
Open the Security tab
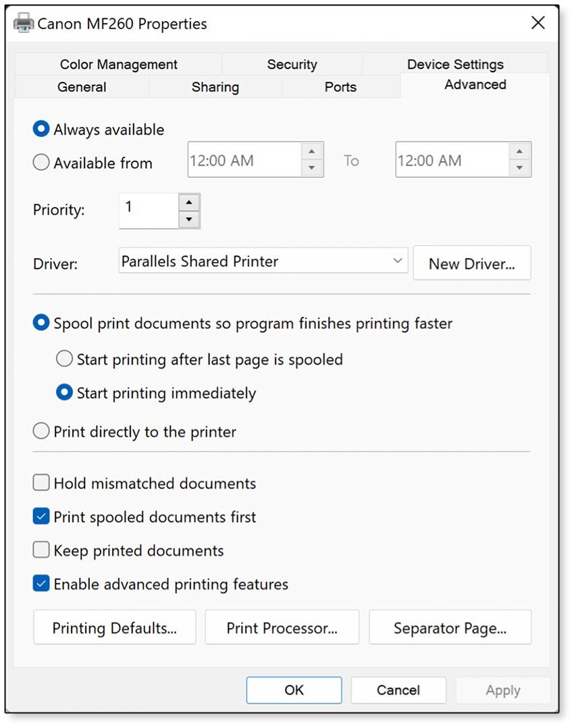pyautogui.click(x=292, y=64)
